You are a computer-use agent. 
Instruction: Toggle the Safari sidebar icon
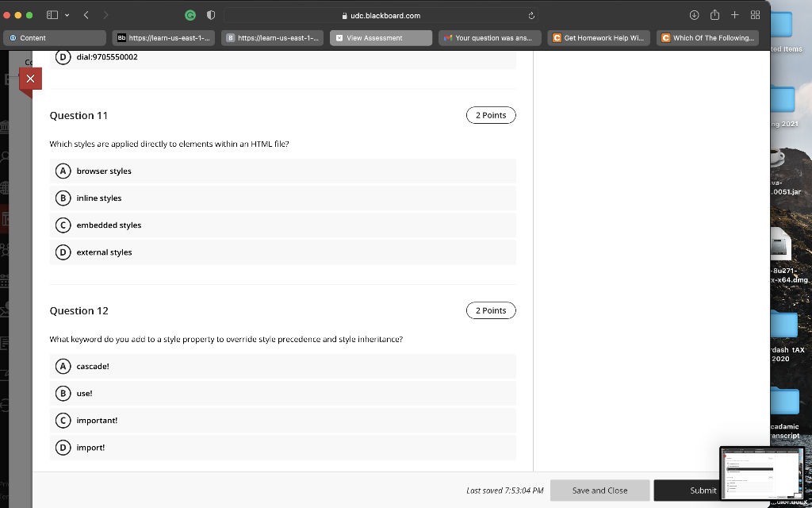click(52, 15)
